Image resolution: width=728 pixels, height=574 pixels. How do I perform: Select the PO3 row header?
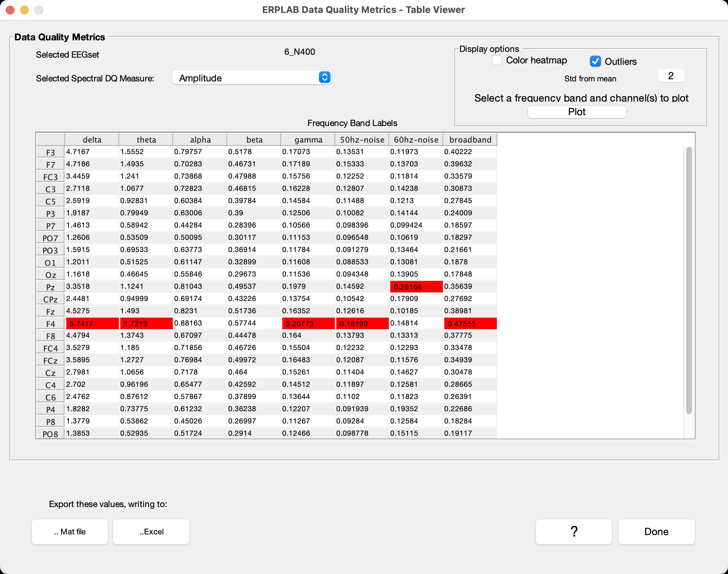coord(50,250)
